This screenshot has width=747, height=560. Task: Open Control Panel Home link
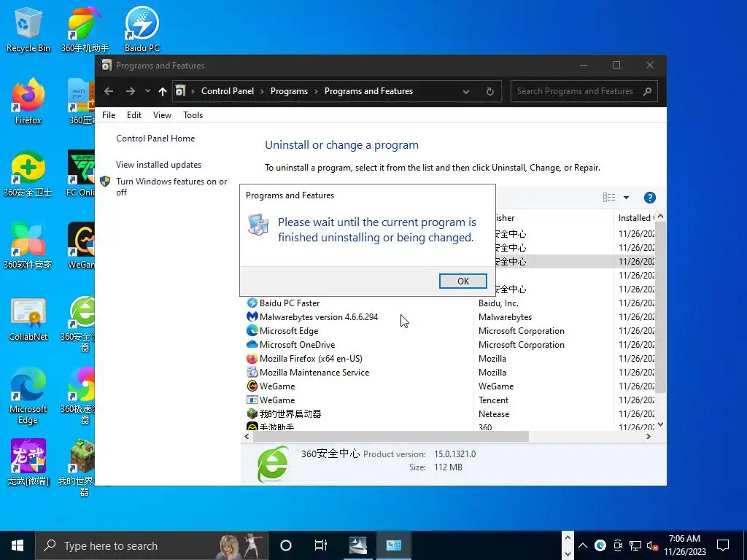coord(155,139)
